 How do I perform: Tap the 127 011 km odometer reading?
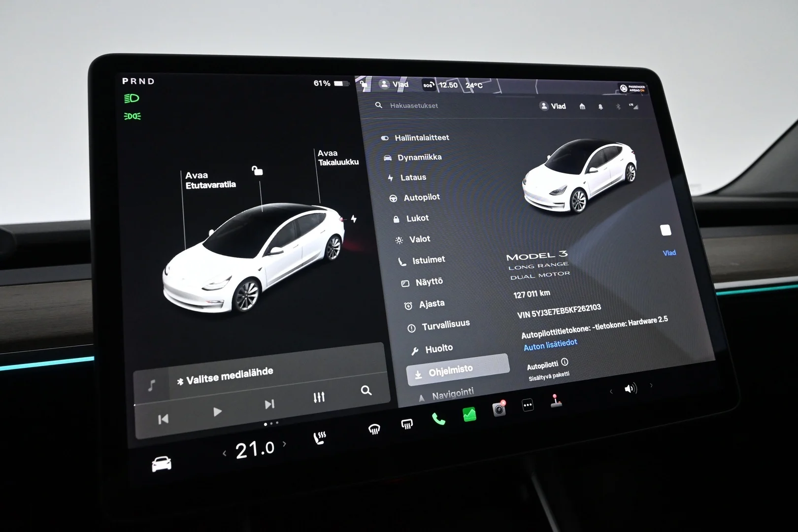pos(532,294)
